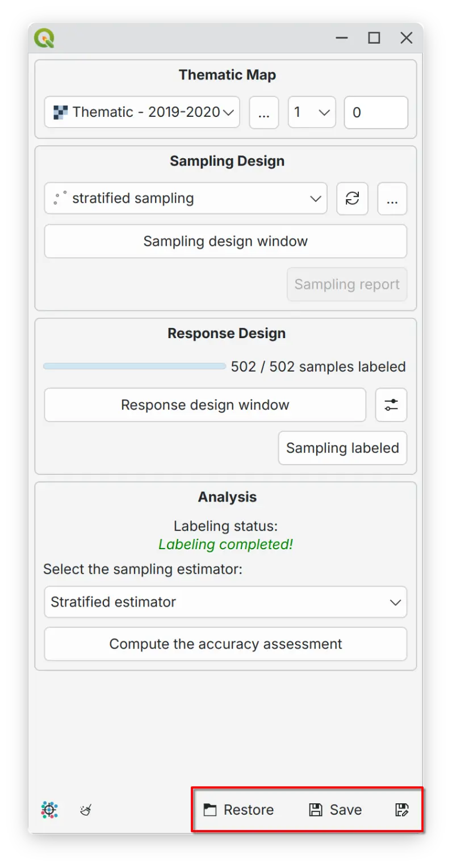The image size is (452, 868).
Task: Click the reload sampling layer refresh icon
Action: point(352,199)
